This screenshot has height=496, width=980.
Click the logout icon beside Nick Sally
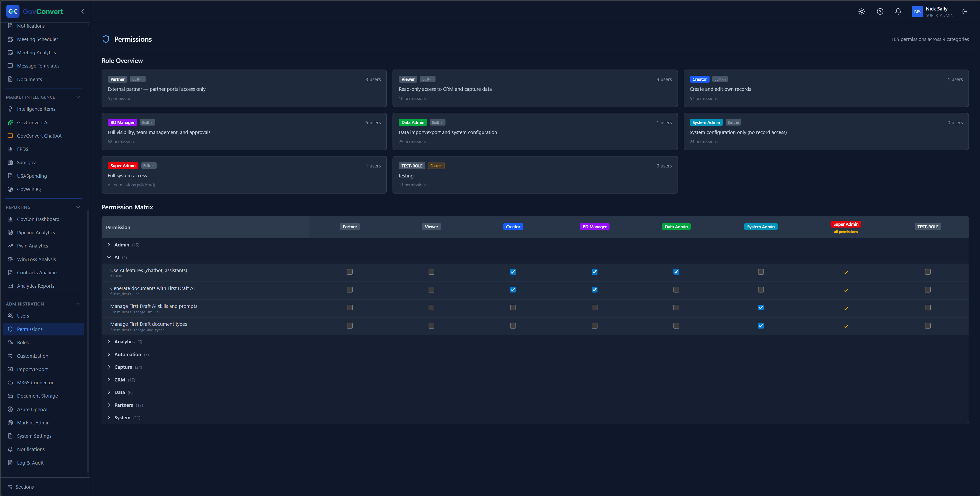(x=964, y=12)
